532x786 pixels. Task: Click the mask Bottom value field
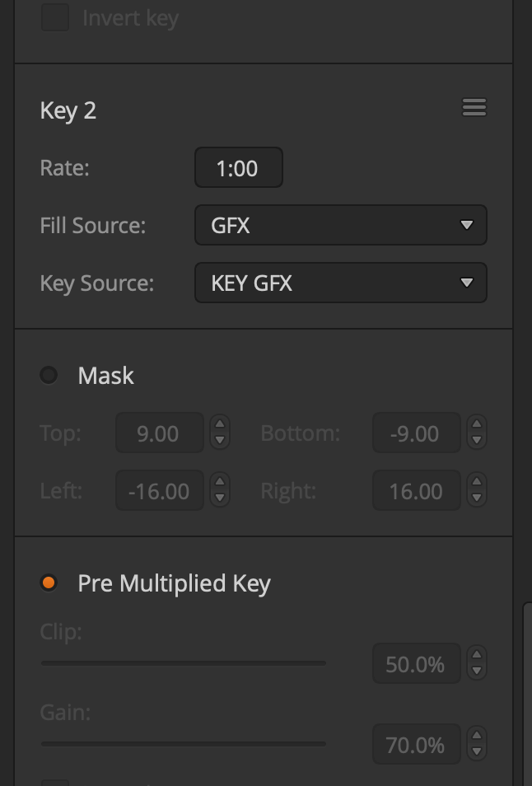coord(416,433)
